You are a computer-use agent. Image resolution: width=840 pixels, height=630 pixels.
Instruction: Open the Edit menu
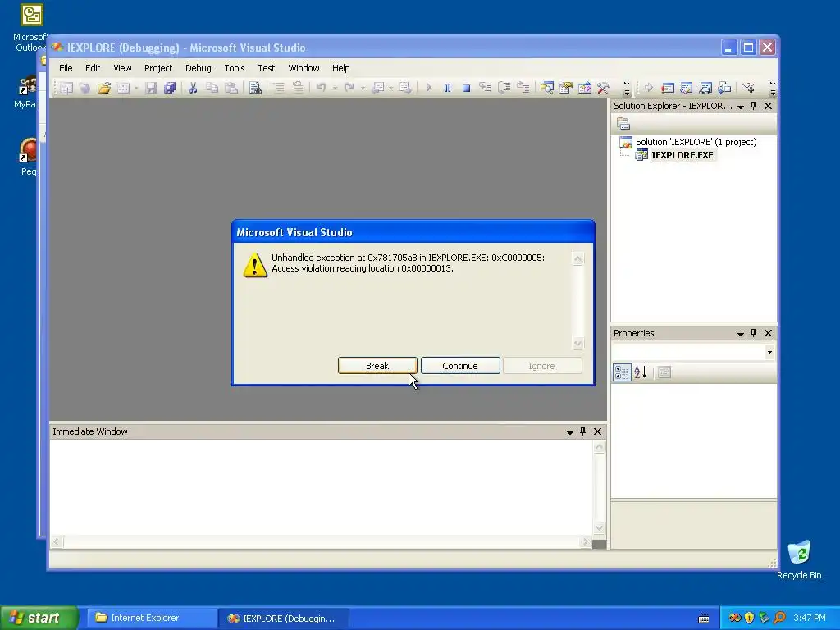(93, 68)
